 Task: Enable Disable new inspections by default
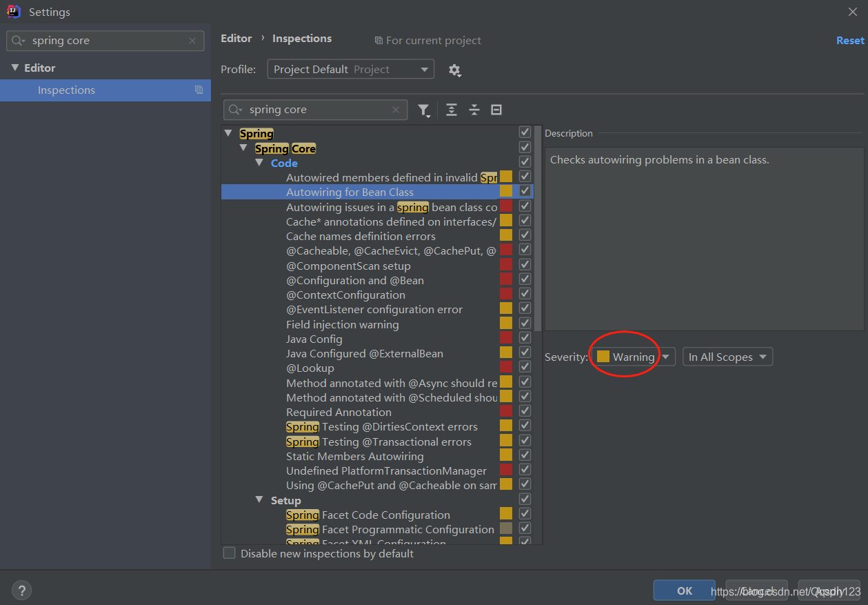[x=229, y=553]
